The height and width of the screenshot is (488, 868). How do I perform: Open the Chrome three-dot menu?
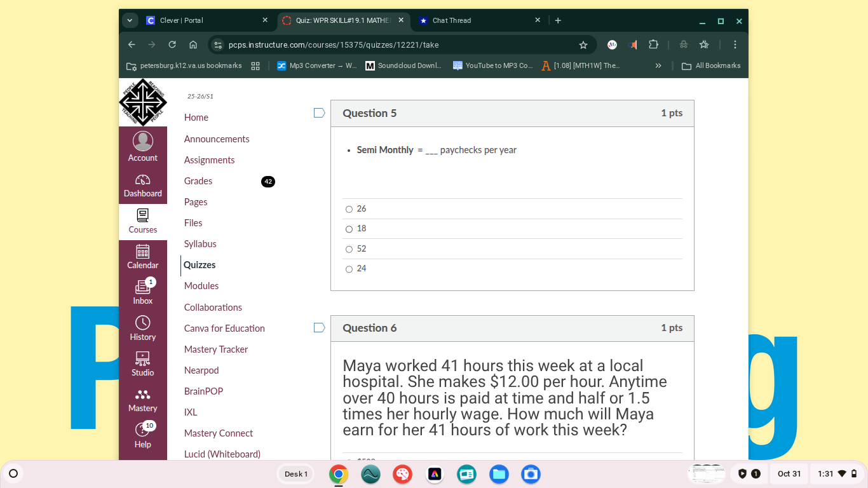click(x=735, y=44)
